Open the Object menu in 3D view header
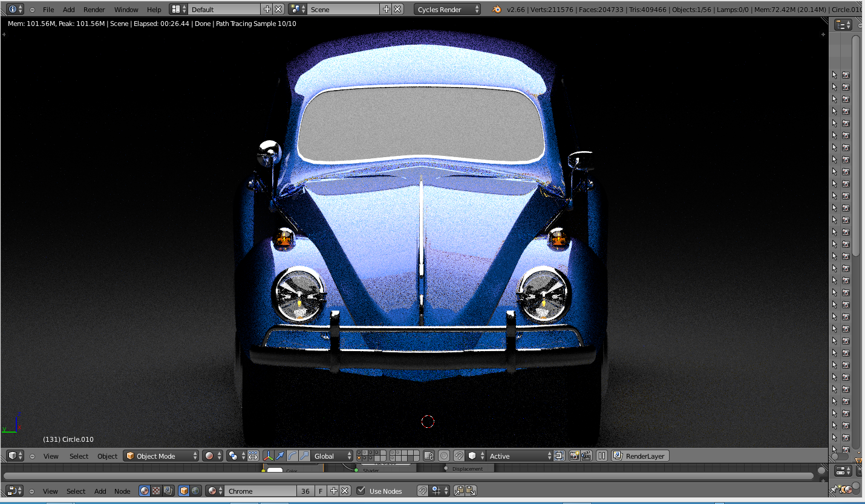Image resolution: width=865 pixels, height=504 pixels. point(107,456)
